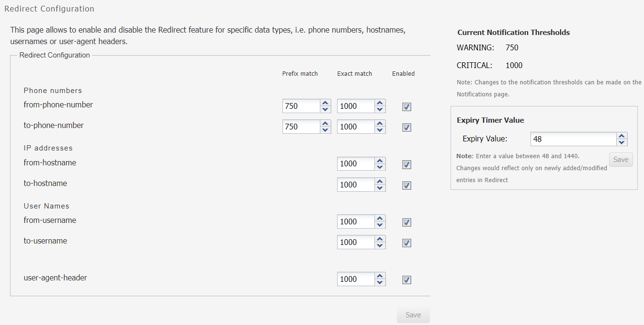Viewport: 644px width, 325px height.
Task: Click the Expiry Value input field
Action: pyautogui.click(x=573, y=139)
